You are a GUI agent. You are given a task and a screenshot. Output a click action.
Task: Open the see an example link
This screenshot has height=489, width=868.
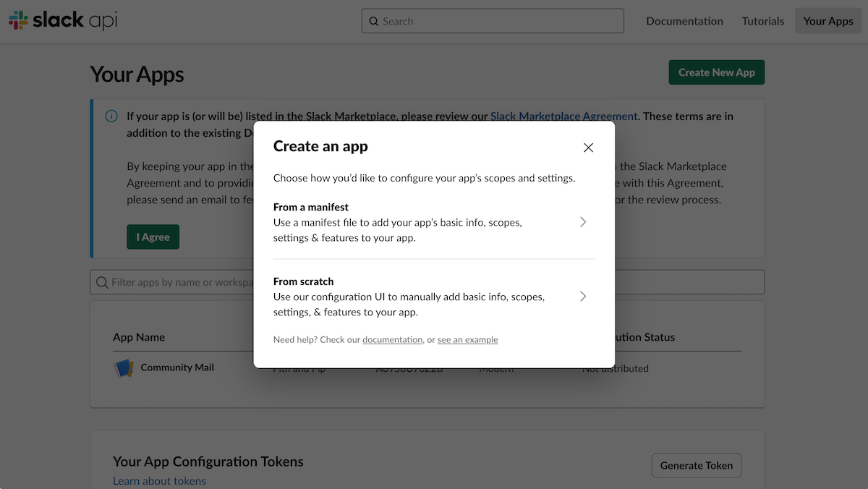click(x=467, y=340)
